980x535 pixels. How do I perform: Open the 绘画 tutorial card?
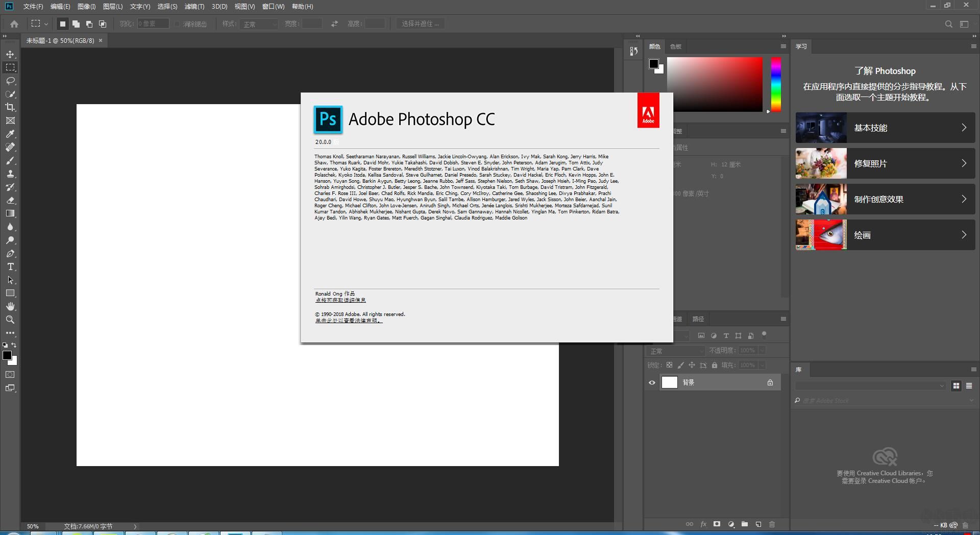[885, 235]
